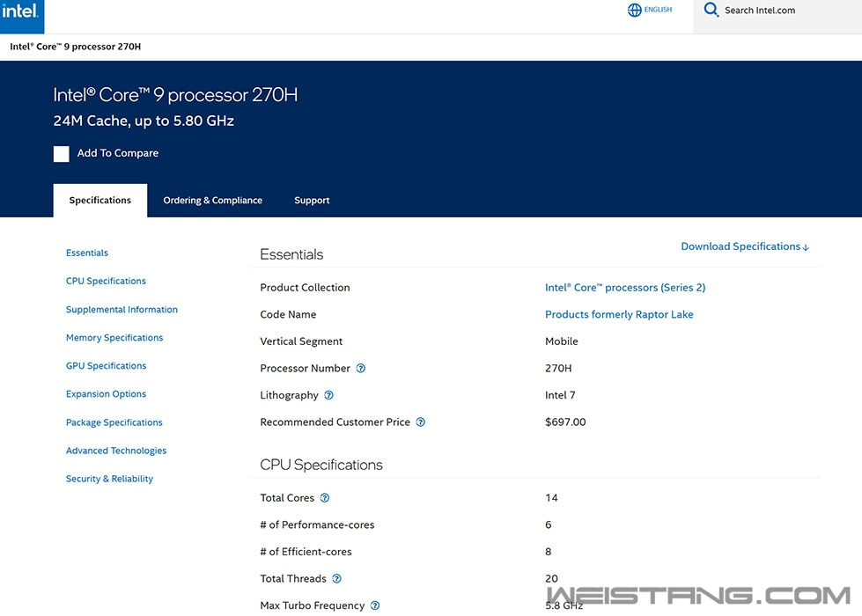Open help icon next to Total Threads
Image resolution: width=862 pixels, height=616 pixels.
pyautogui.click(x=337, y=579)
